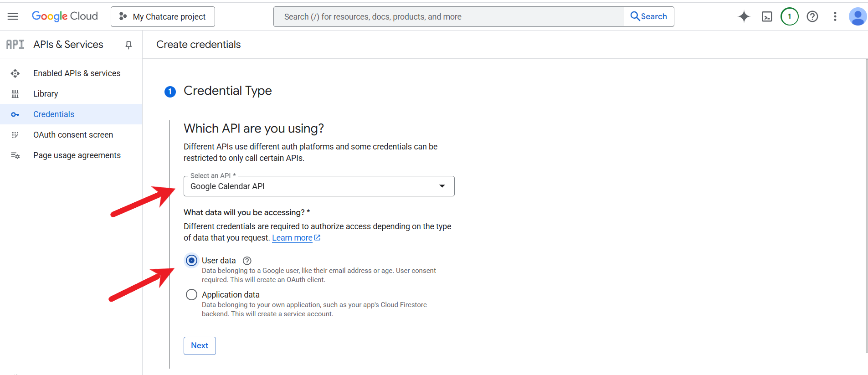Select the User data radio option
The width and height of the screenshot is (868, 375).
point(191,261)
